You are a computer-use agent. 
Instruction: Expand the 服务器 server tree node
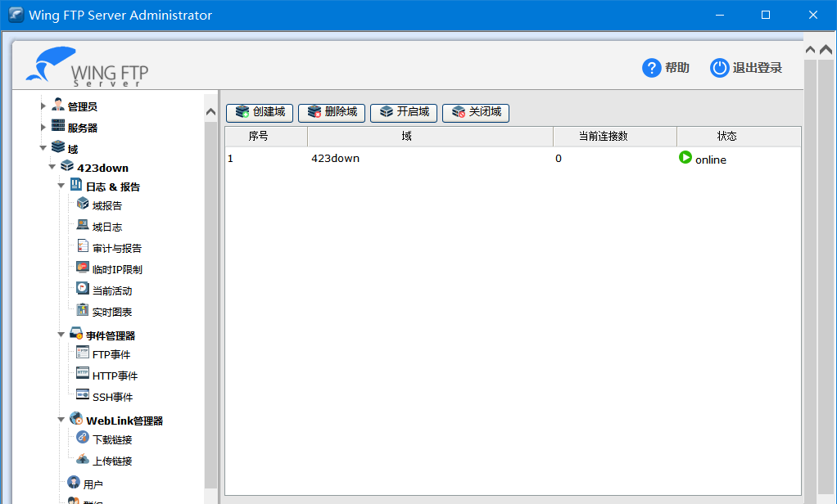click(43, 128)
